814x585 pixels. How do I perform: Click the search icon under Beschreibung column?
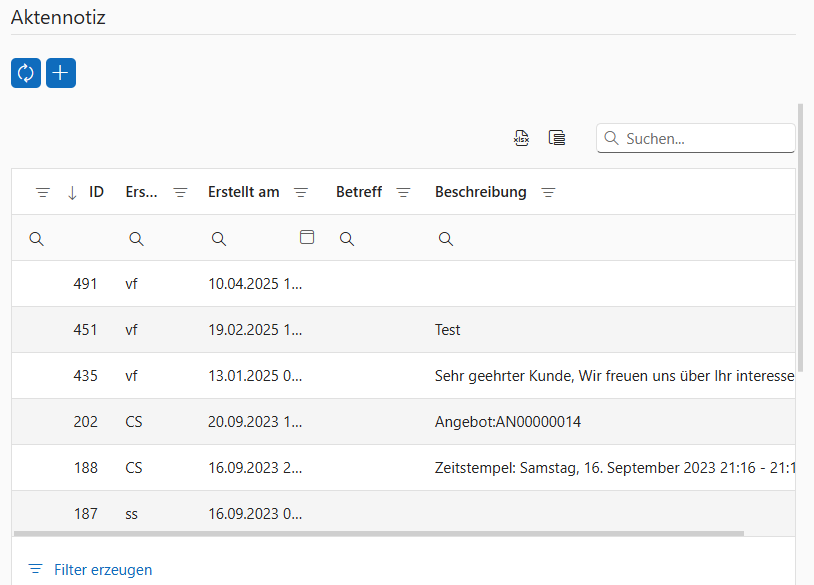click(446, 239)
